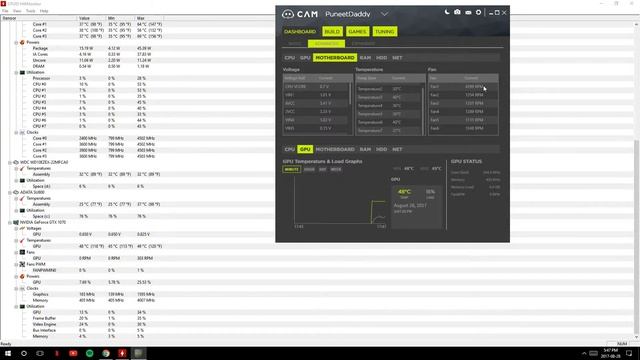Viewport: 640px width, 360px height.
Task: Select CPU tab above GPU temperature graphs
Action: [289, 149]
